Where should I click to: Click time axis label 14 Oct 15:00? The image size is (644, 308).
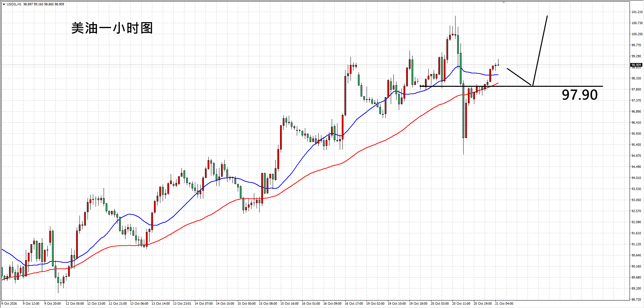point(225,304)
